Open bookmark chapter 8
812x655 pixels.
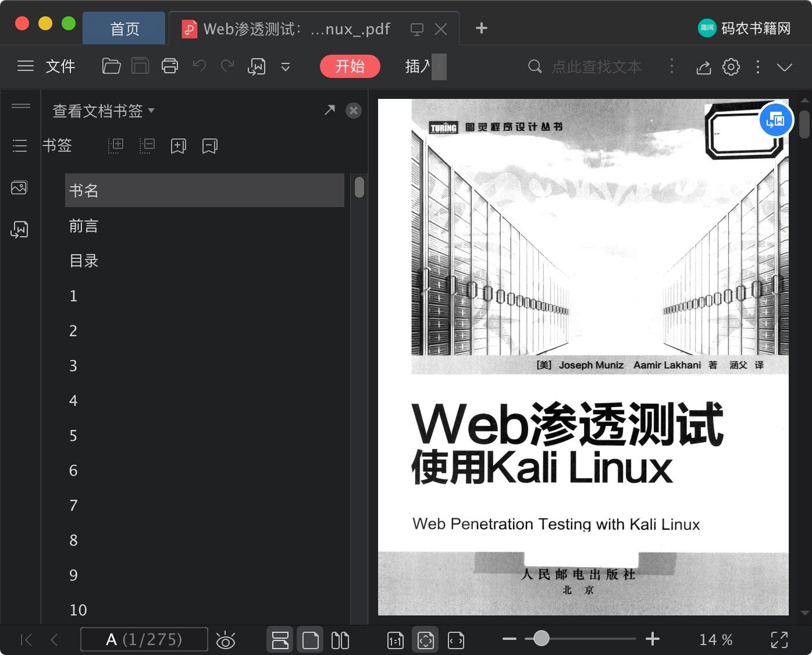point(205,540)
